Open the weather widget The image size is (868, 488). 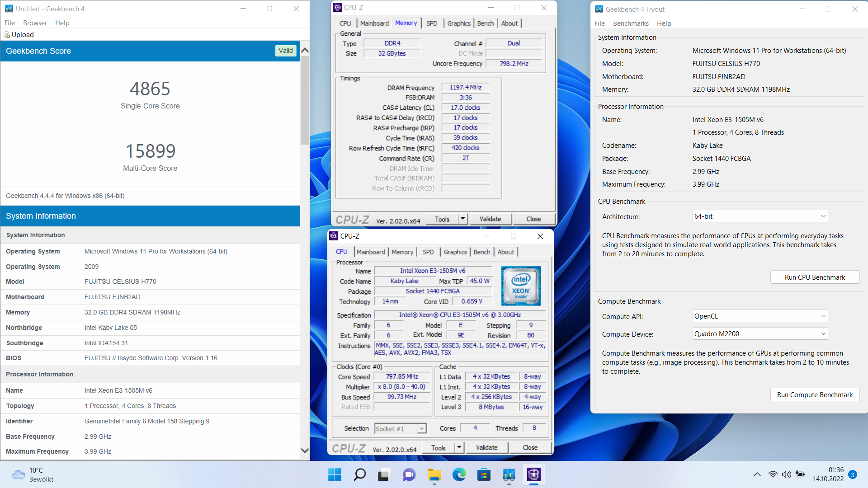[33, 474]
